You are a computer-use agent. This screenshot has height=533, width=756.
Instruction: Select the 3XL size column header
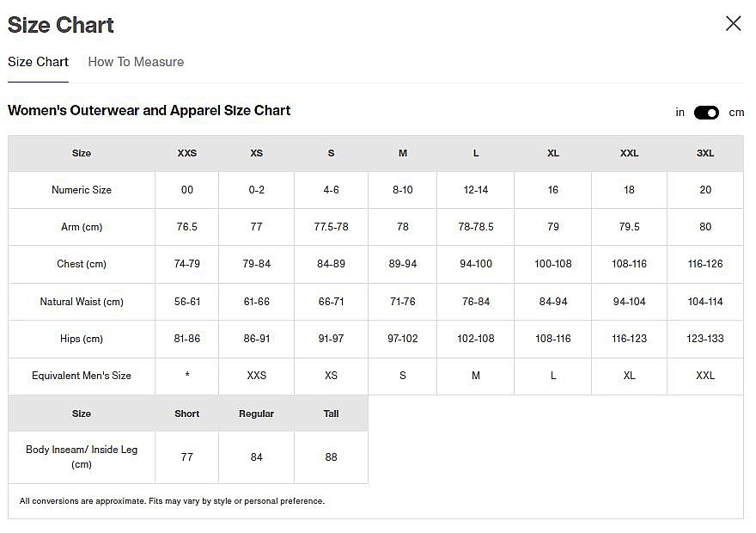[x=704, y=153]
